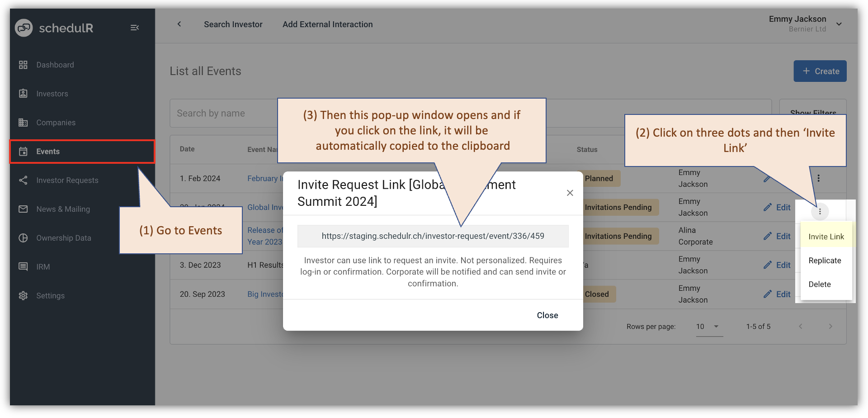Screen dimensions: 868x418
Task: Select the Ownership Data pie icon
Action: pyautogui.click(x=23, y=238)
